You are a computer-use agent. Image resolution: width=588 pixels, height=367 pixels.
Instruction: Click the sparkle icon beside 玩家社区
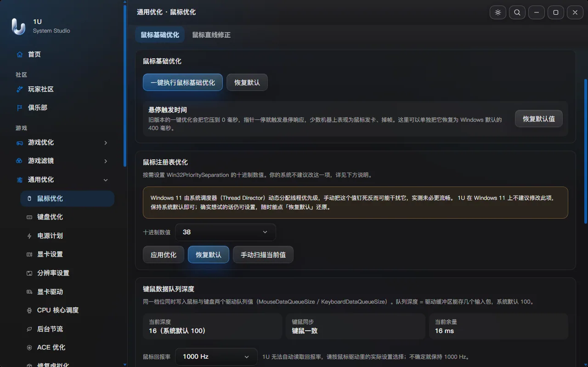coord(19,89)
